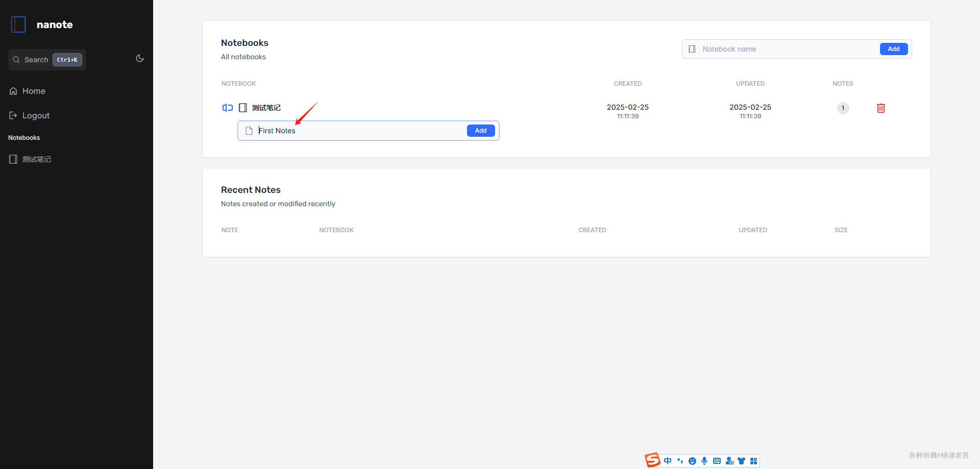Open the Search box in sidebar

tap(47, 60)
